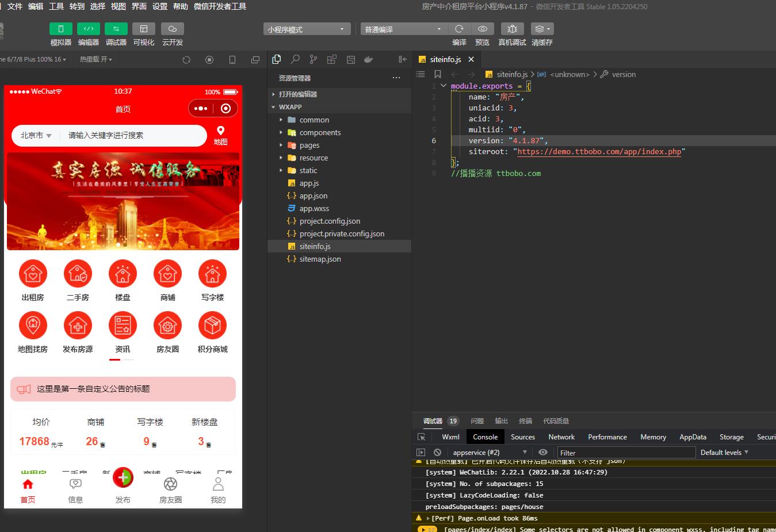Click the console Filter input field

coord(626,453)
